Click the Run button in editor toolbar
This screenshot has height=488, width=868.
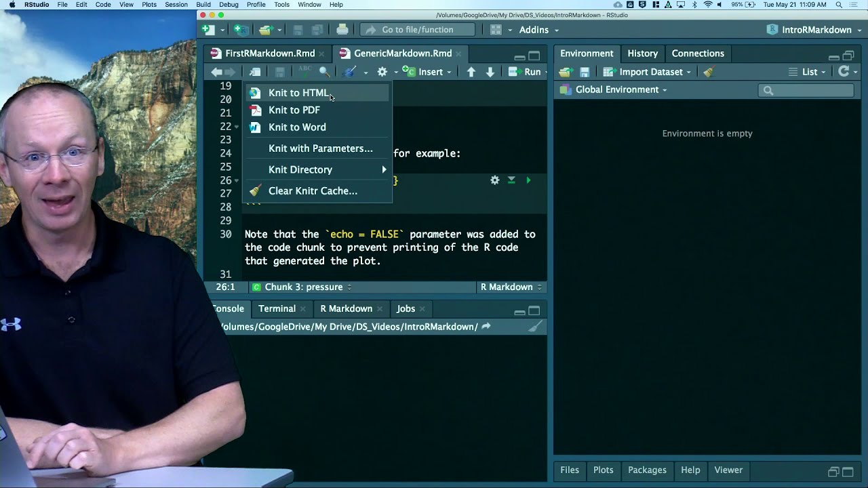526,72
